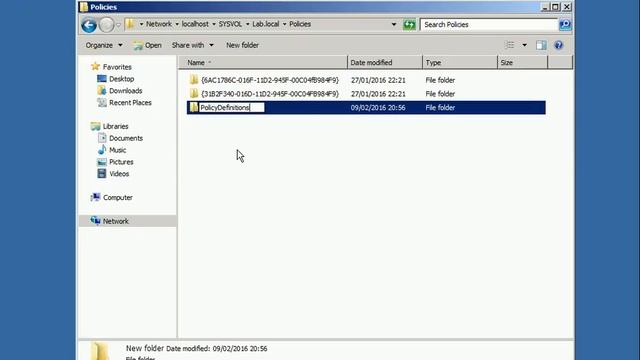Expand the arrow after Lab.local in the path
The height and width of the screenshot is (360, 640).
(284, 24)
